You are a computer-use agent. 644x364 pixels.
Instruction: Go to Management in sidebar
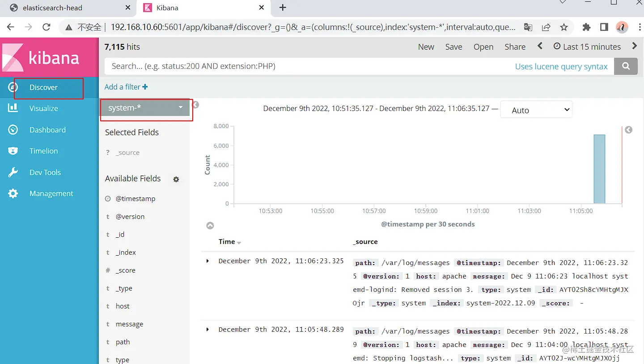tap(51, 193)
